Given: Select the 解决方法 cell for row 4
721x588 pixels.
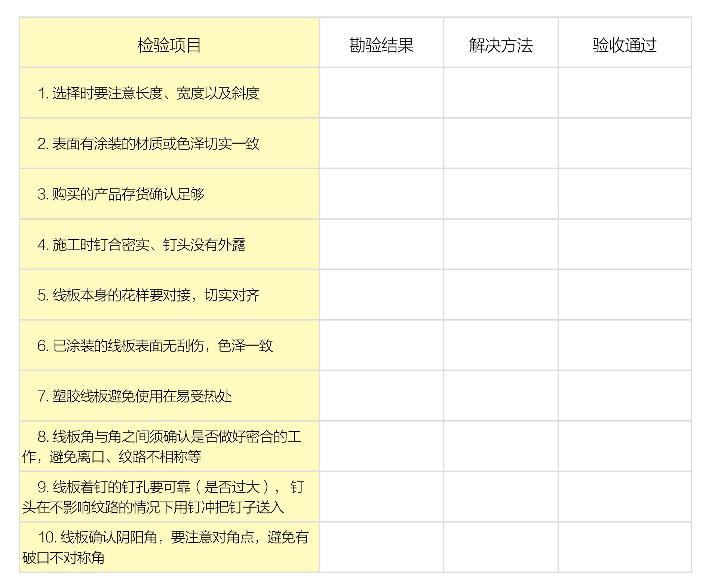Looking at the screenshot, I should [x=501, y=244].
